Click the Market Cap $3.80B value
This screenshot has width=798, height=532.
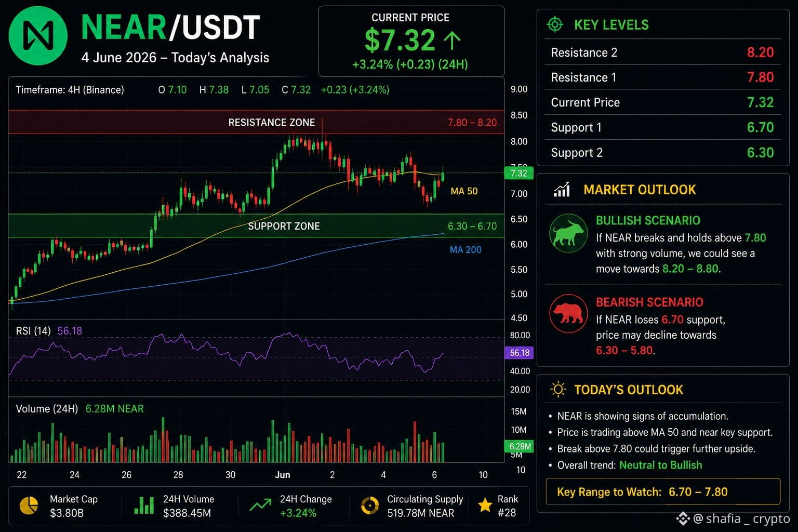point(66,513)
